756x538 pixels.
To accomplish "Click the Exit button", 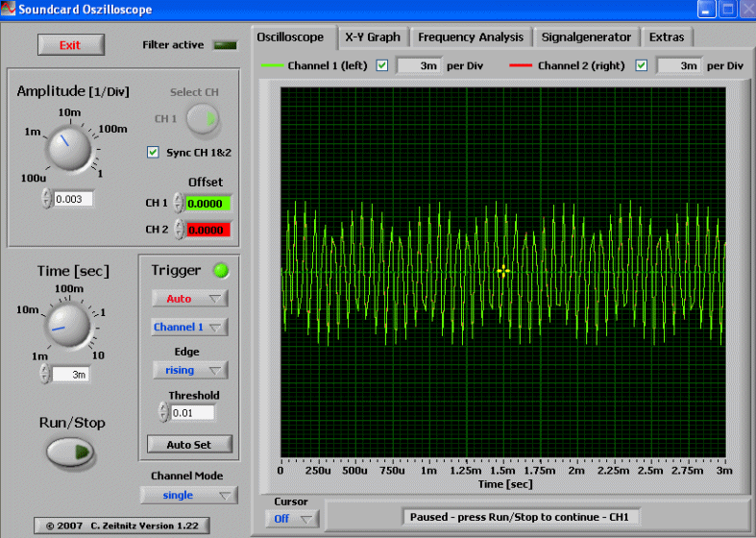I will click(71, 45).
